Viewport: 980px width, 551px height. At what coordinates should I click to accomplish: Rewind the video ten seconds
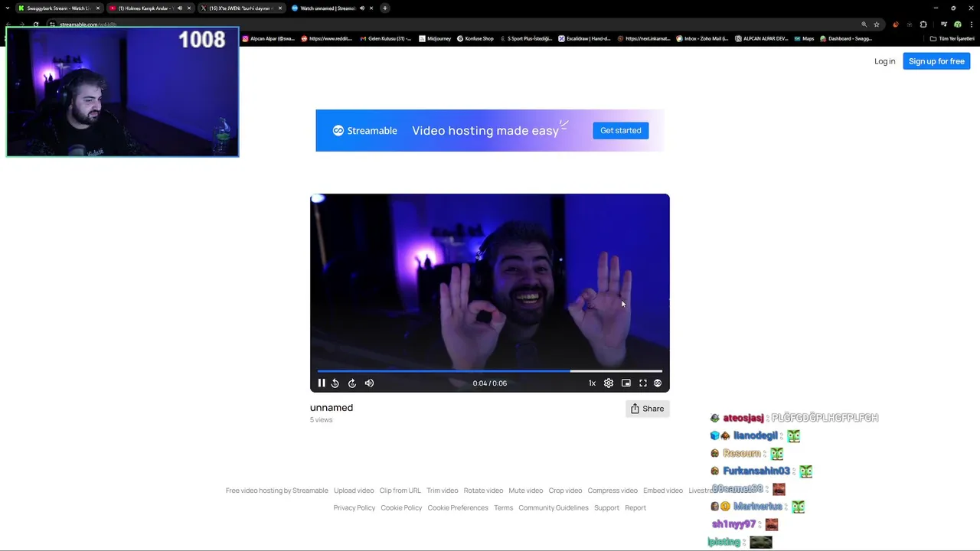[335, 383]
